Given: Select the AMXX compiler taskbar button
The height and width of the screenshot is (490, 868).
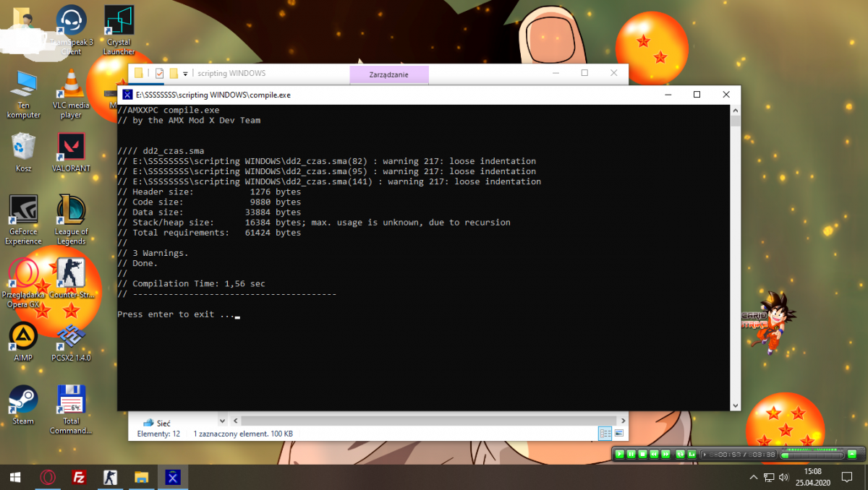Looking at the screenshot, I should coord(174,477).
